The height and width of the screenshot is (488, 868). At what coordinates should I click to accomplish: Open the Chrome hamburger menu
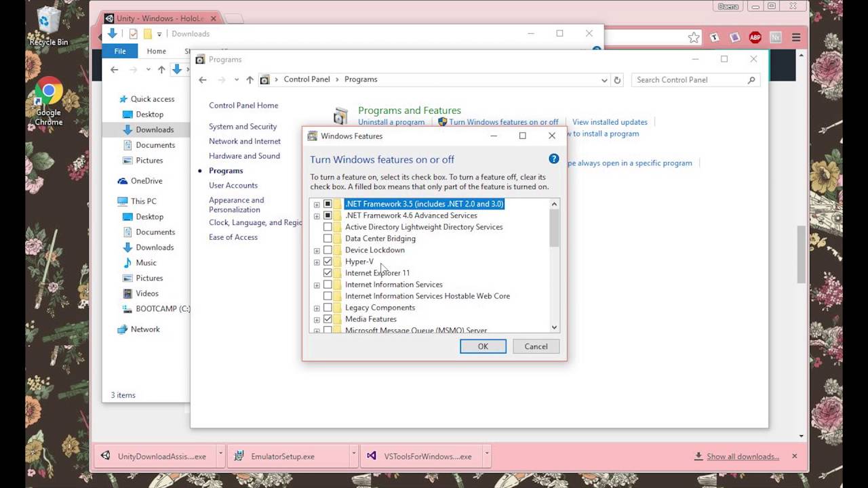796,38
